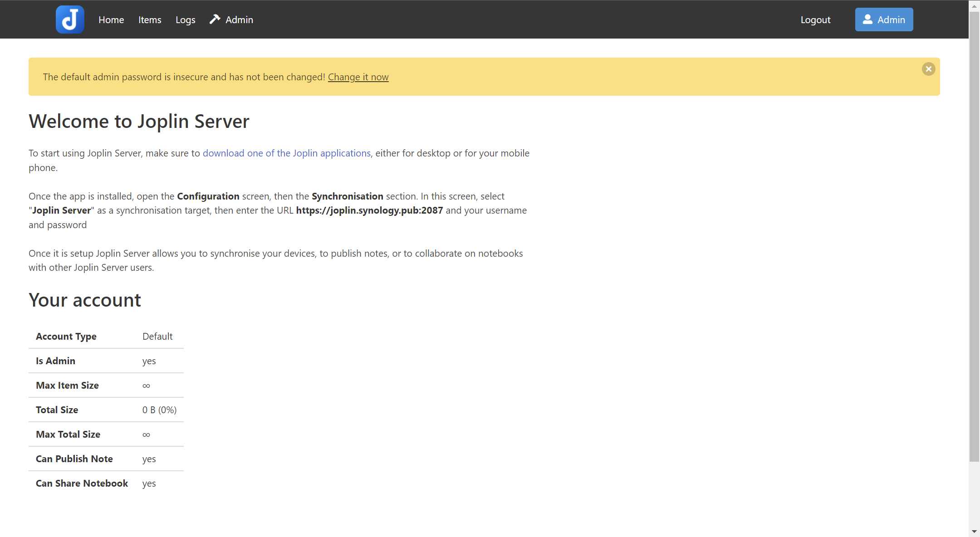Viewport: 980px width, 537px height.
Task: Click the vertical scrollbar thumb
Action: tap(974, 236)
